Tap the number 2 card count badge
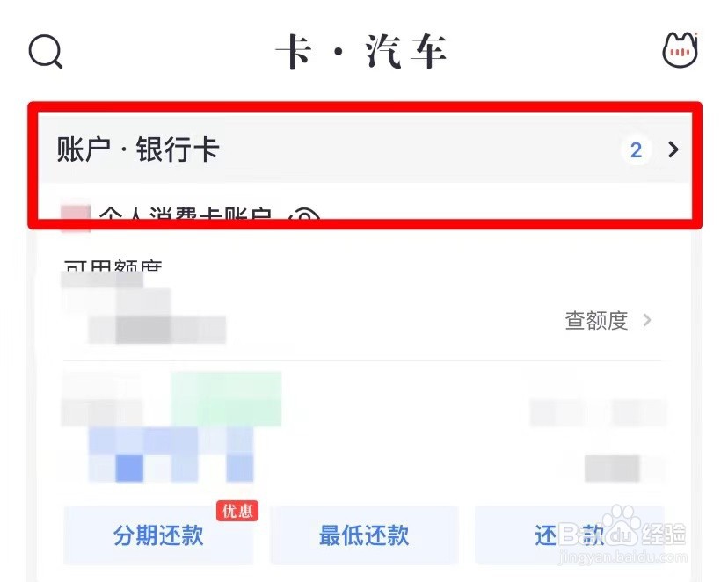Viewport: 728px width, 582px height. point(636,150)
